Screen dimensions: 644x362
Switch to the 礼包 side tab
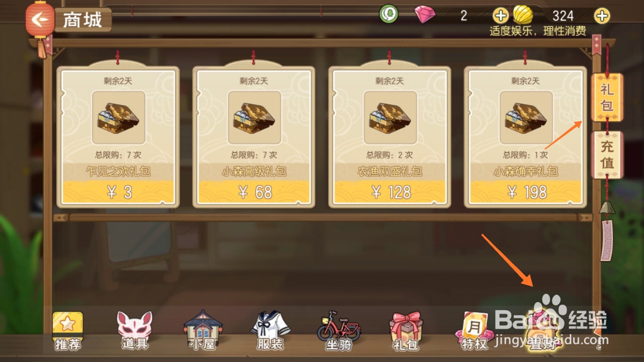click(x=607, y=97)
